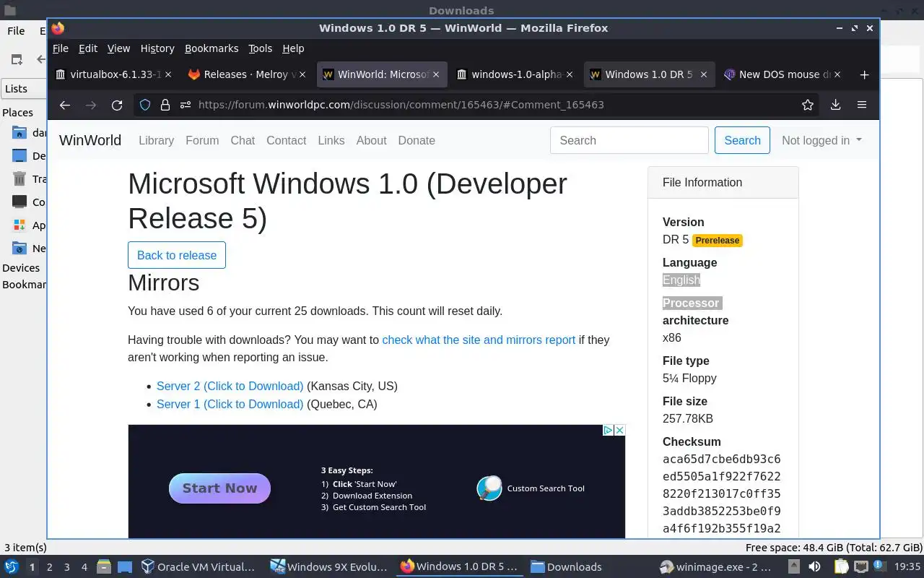Click the forward navigation arrow in Firefox
This screenshot has height=578, width=924.
91,105
